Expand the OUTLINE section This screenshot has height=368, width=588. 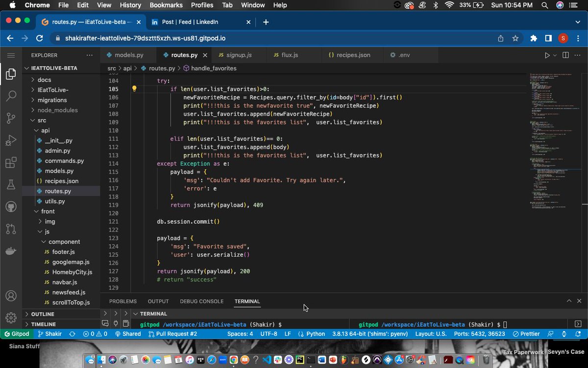pos(42,314)
